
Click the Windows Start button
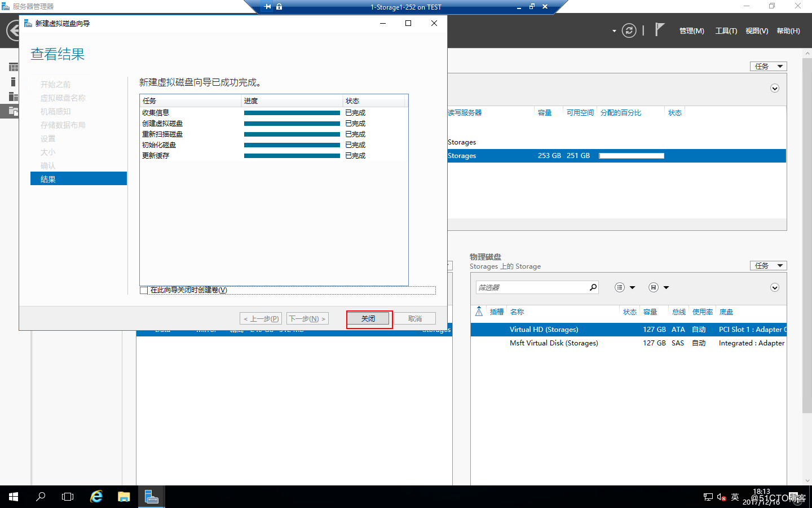point(14,497)
